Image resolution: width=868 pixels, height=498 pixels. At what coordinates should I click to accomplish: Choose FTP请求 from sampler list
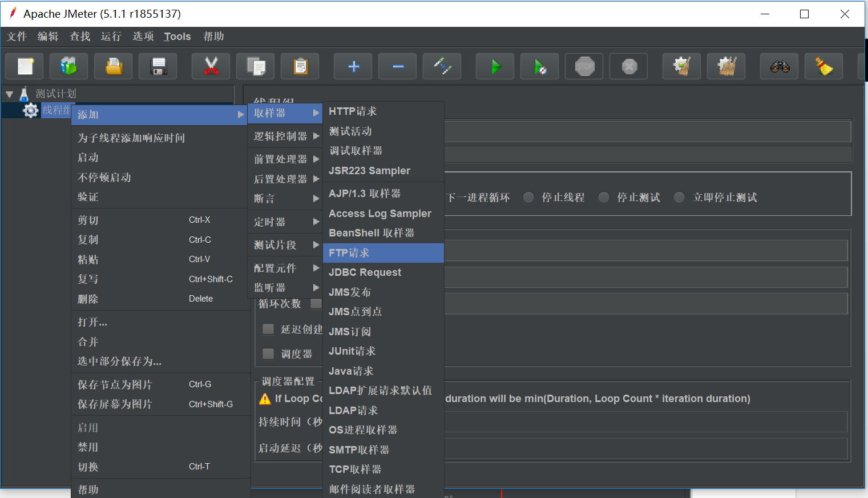[383, 253]
